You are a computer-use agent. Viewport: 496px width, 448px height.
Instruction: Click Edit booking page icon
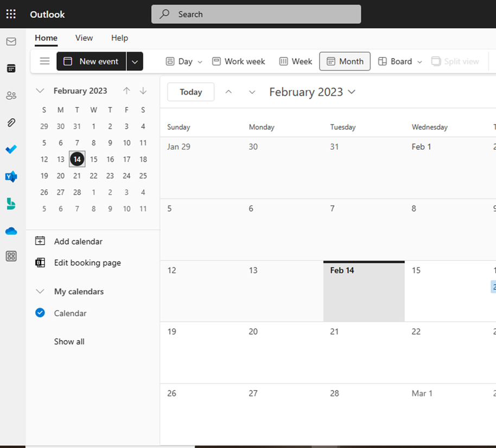pos(40,263)
